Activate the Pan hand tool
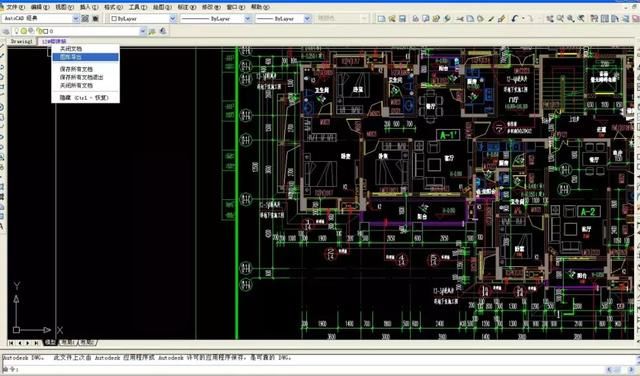 (550, 19)
